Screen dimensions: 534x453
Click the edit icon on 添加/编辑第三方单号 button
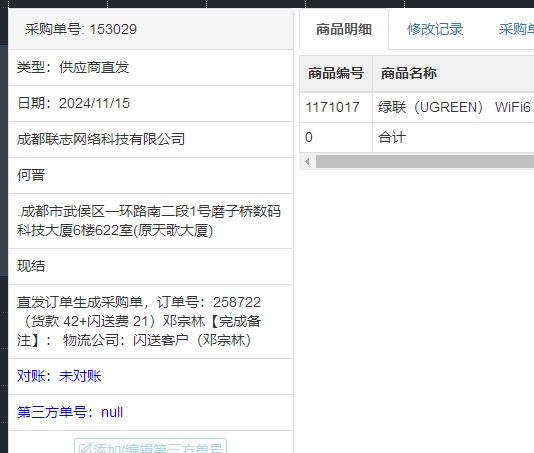85,448
